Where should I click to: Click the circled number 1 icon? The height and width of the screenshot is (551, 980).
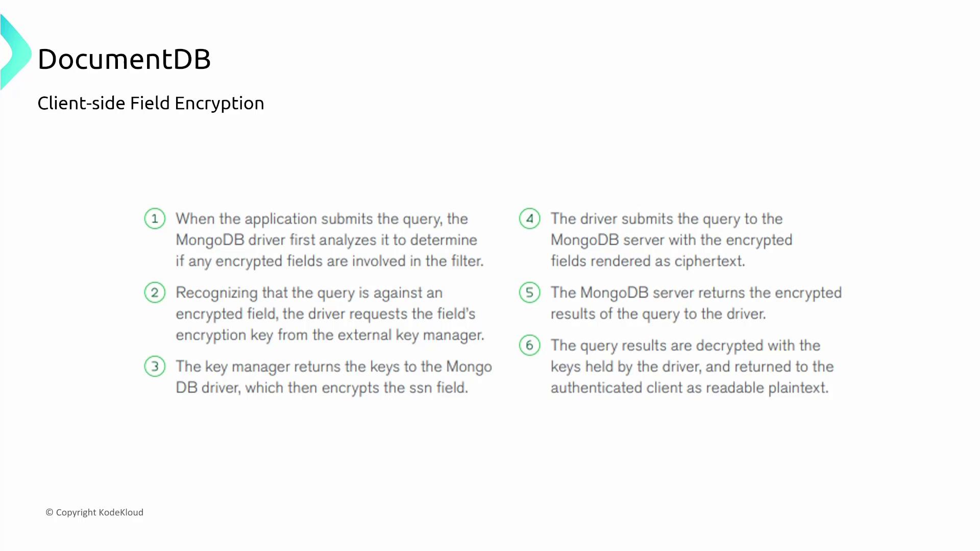click(x=155, y=219)
